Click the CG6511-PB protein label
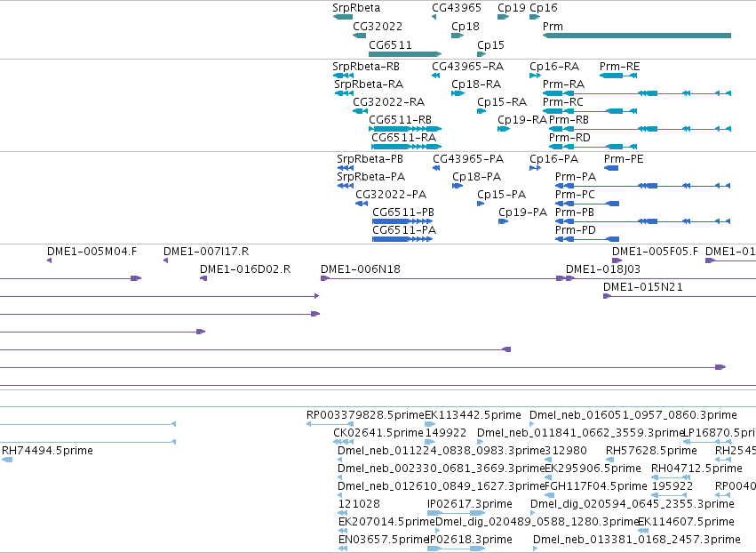This screenshot has height=553, width=756. tap(403, 212)
